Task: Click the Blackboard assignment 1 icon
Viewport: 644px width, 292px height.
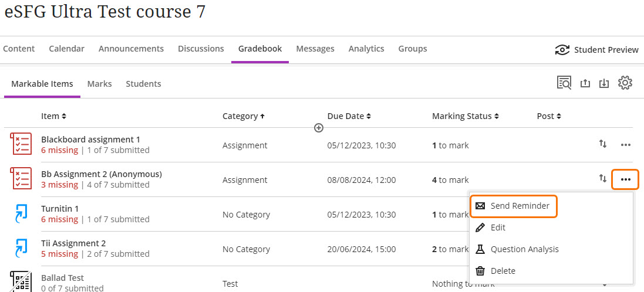Action: tap(21, 144)
